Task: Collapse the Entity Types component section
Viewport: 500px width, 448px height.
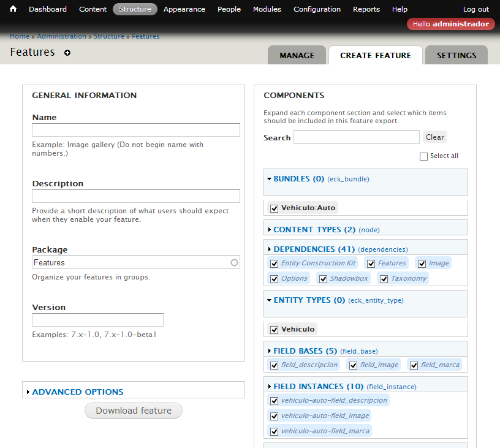Action: click(309, 300)
